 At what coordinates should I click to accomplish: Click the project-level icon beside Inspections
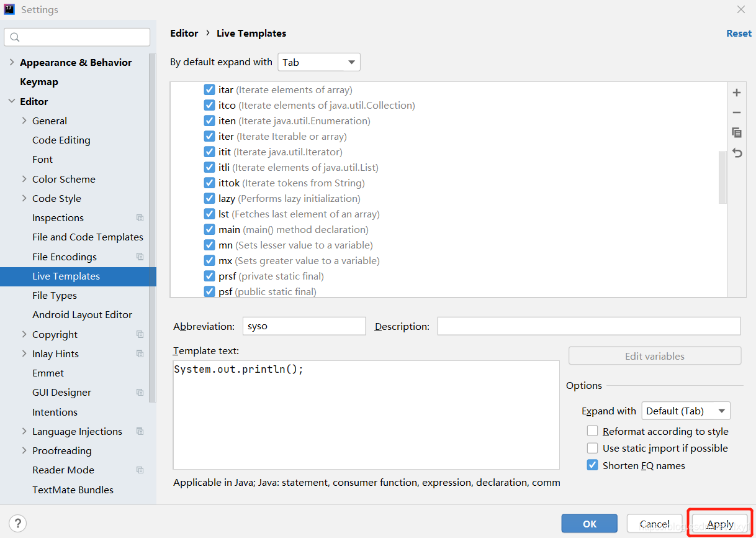140,218
